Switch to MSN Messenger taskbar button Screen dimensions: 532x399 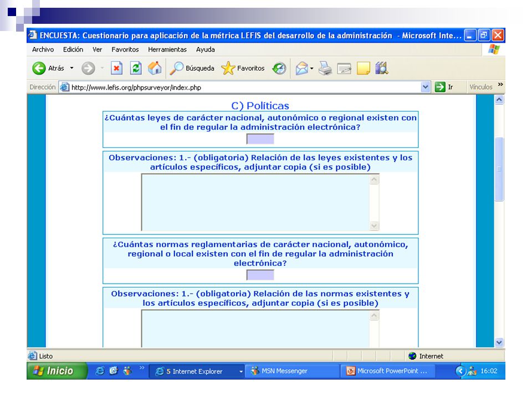click(292, 371)
